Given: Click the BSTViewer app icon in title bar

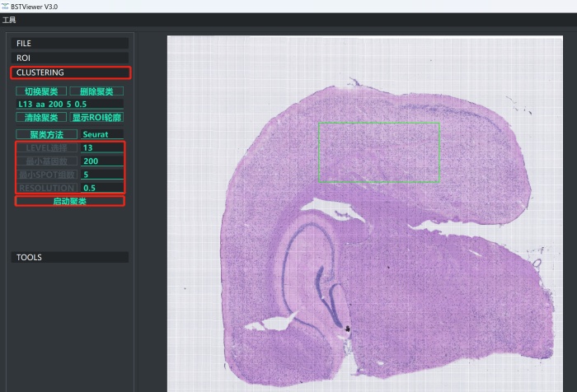Looking at the screenshot, I should (x=6, y=6).
